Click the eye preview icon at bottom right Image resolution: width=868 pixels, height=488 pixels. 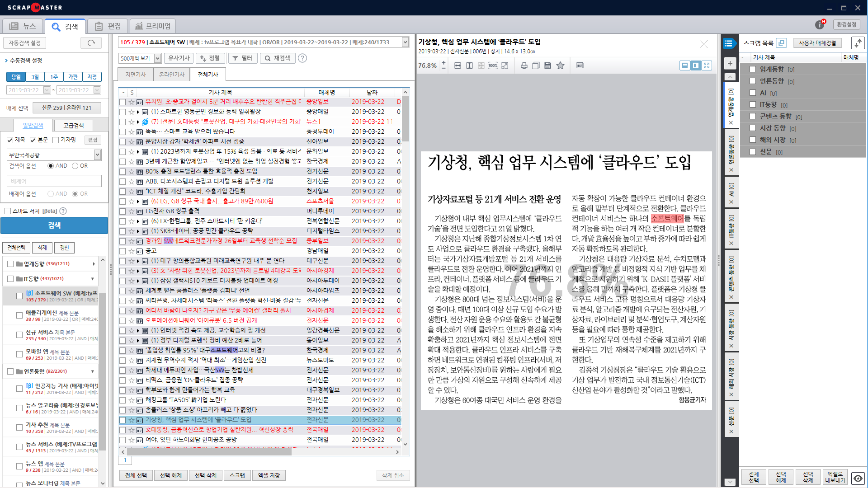coord(859,478)
